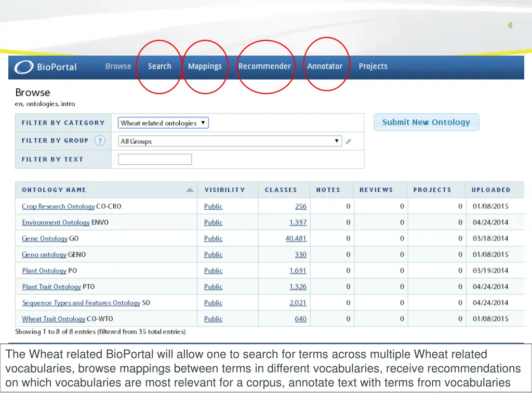Open the Wheat Trait Ontology link
The height and width of the screenshot is (399, 532).
click(x=54, y=319)
